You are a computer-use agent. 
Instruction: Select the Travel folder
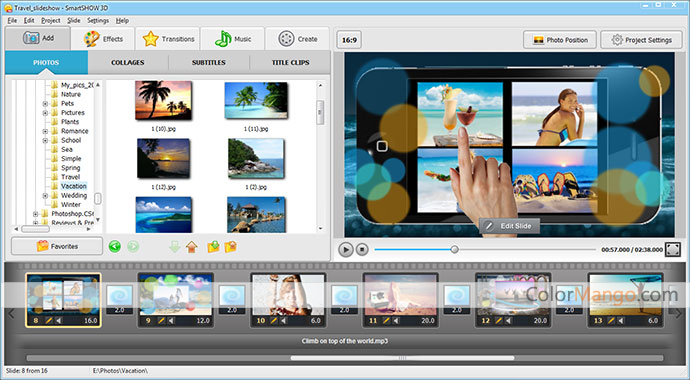pyautogui.click(x=70, y=177)
